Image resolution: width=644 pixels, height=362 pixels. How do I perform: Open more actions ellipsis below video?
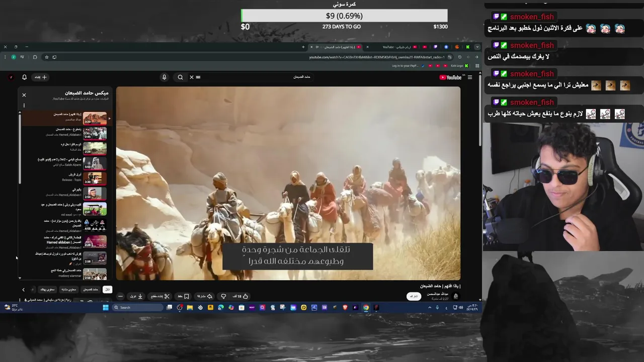(x=120, y=296)
